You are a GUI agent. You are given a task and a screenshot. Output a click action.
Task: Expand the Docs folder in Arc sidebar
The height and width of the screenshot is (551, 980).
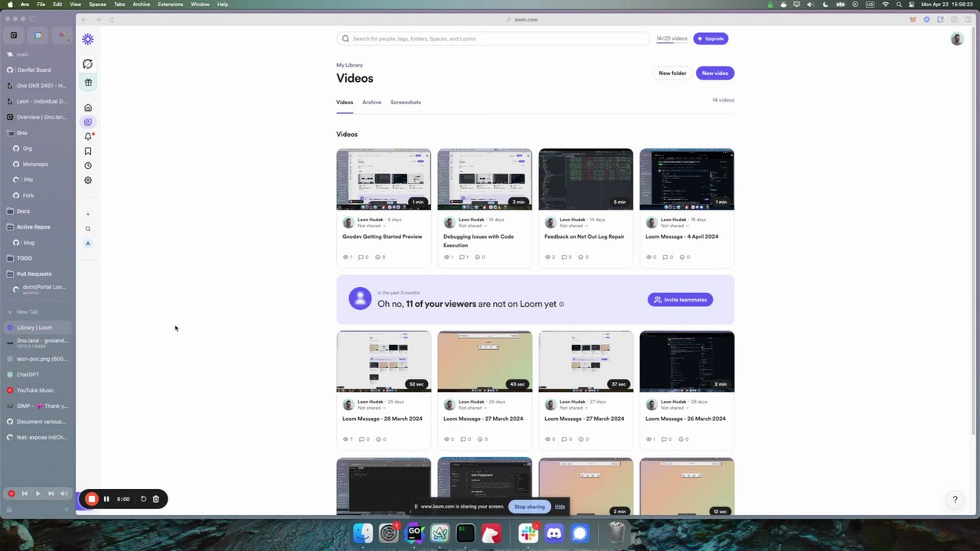[38, 211]
